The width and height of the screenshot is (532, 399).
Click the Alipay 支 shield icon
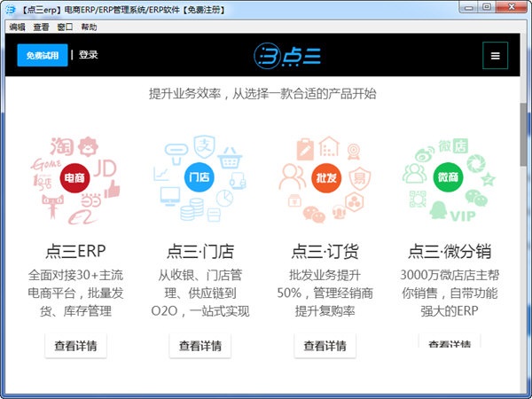204,147
